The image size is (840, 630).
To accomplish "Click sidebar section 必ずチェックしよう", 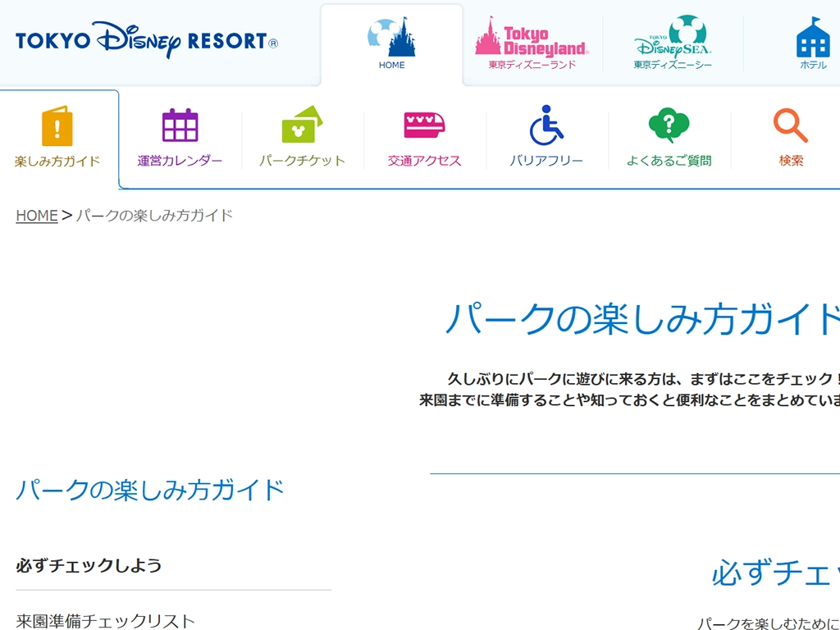I will [x=89, y=565].
